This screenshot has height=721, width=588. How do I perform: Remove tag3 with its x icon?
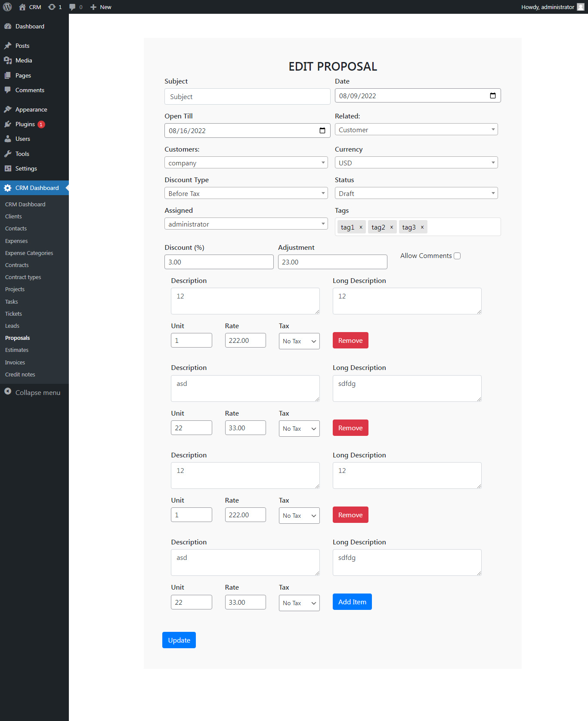tap(422, 227)
